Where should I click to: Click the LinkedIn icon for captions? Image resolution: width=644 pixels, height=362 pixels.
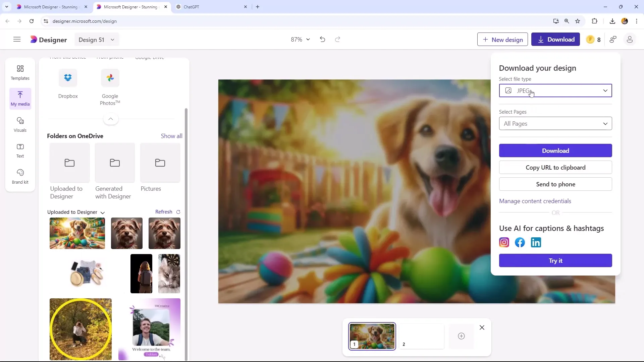[536, 242]
